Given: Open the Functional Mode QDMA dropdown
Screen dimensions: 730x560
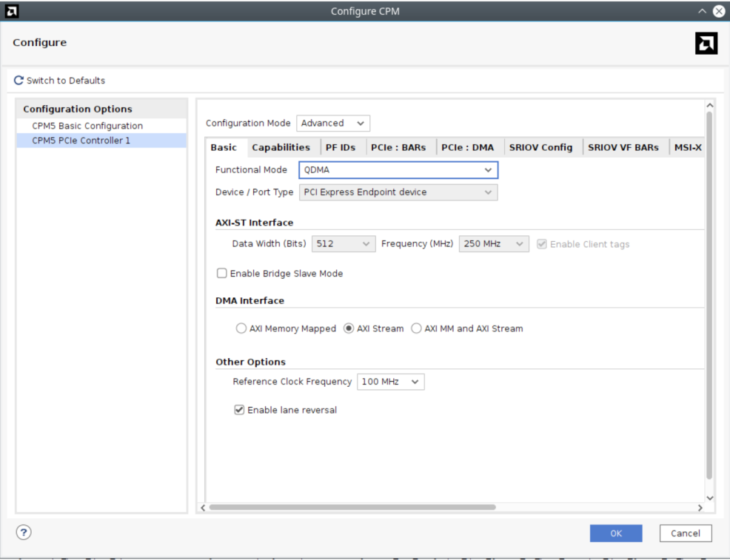Looking at the screenshot, I should [398, 170].
